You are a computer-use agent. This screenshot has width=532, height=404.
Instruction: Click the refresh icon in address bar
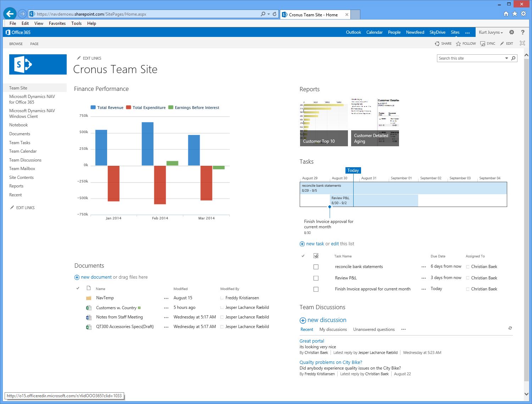[x=275, y=14]
